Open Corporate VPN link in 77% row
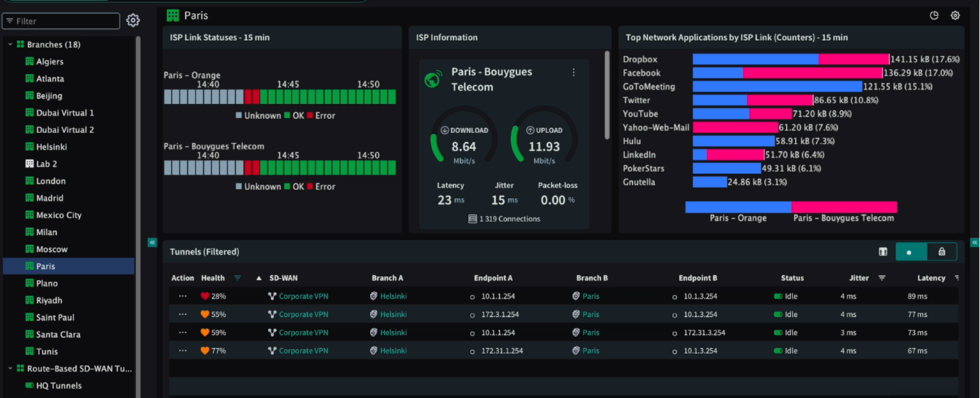Screen dimensions: 980x398 [303, 350]
